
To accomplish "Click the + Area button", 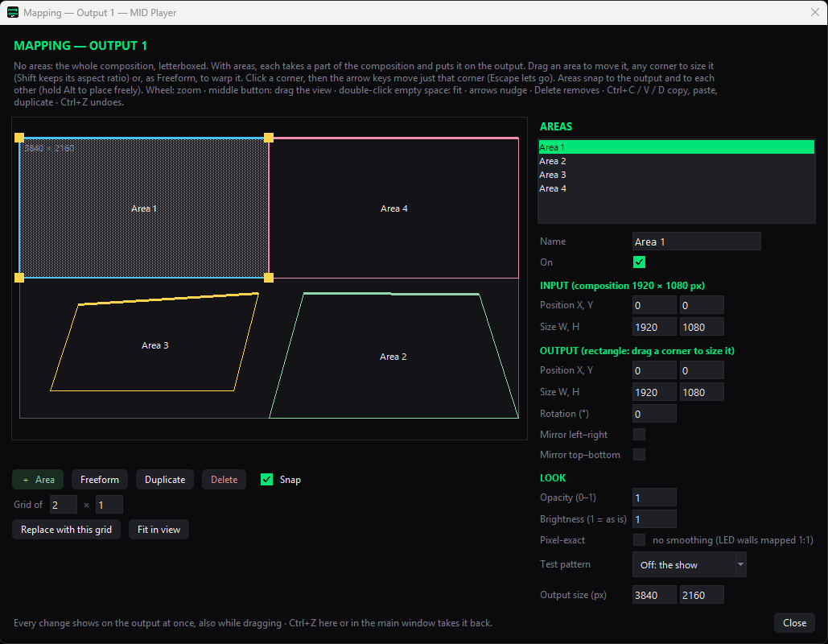I will coord(38,480).
